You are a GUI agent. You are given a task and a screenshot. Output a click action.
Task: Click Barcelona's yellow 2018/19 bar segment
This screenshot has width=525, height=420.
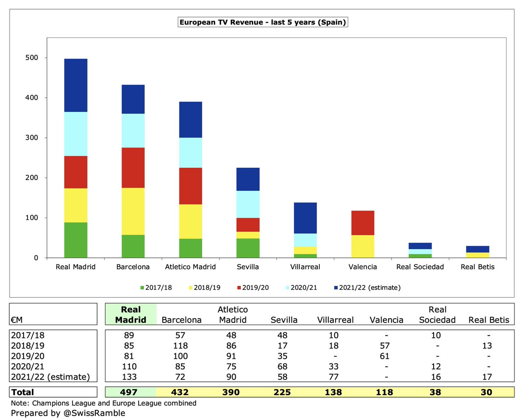(x=133, y=212)
